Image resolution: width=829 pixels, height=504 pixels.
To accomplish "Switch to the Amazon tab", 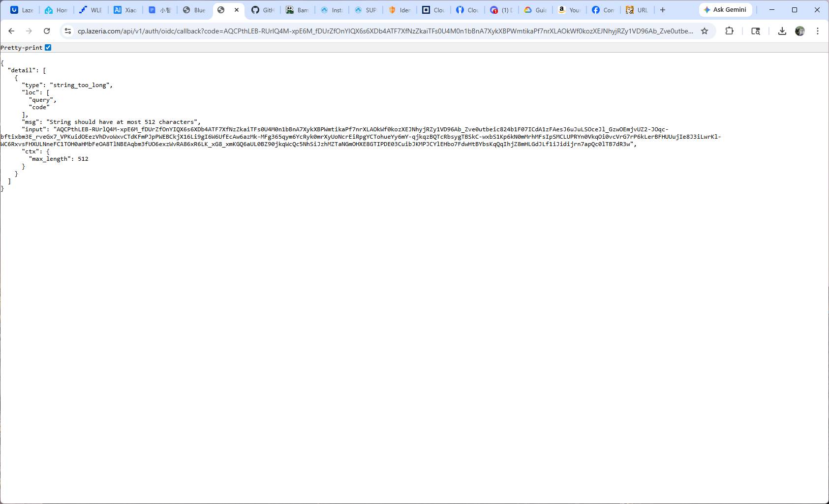I will click(569, 10).
